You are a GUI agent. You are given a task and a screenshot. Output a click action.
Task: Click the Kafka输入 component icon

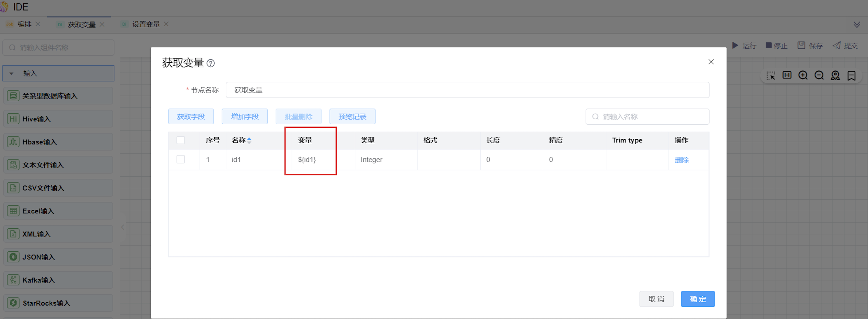(13, 280)
